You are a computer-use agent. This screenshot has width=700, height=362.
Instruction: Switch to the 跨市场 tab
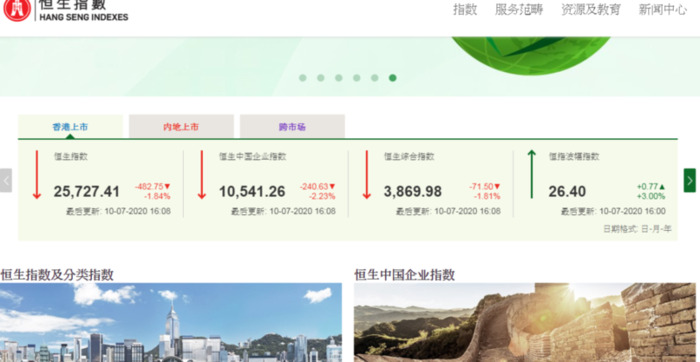click(292, 127)
